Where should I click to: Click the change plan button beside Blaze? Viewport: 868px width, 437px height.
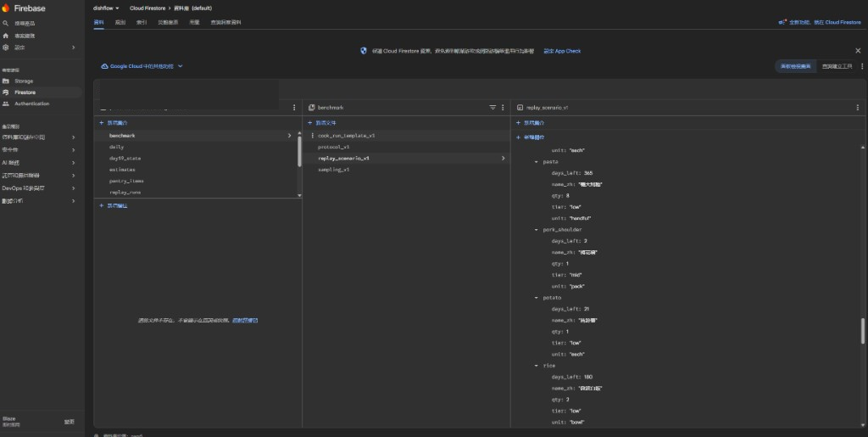[x=70, y=422]
